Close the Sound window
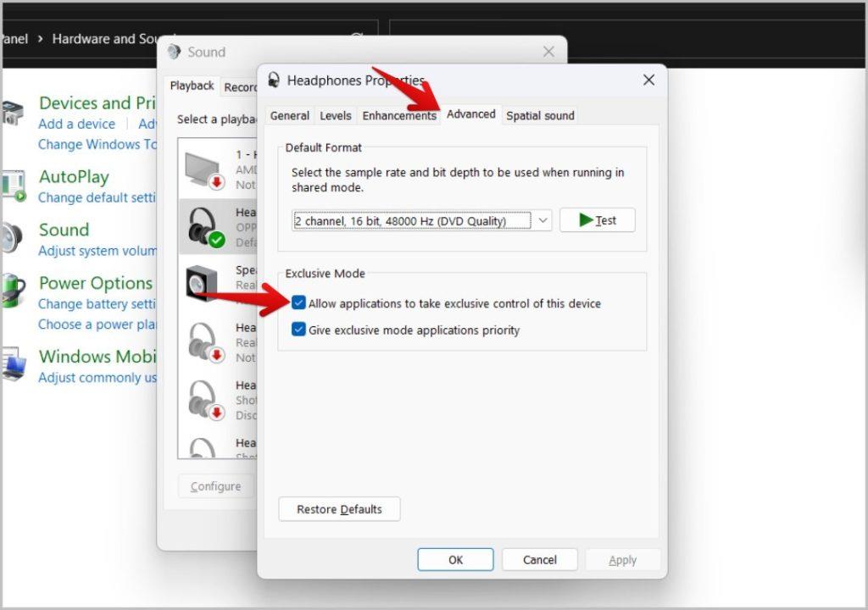 point(548,52)
